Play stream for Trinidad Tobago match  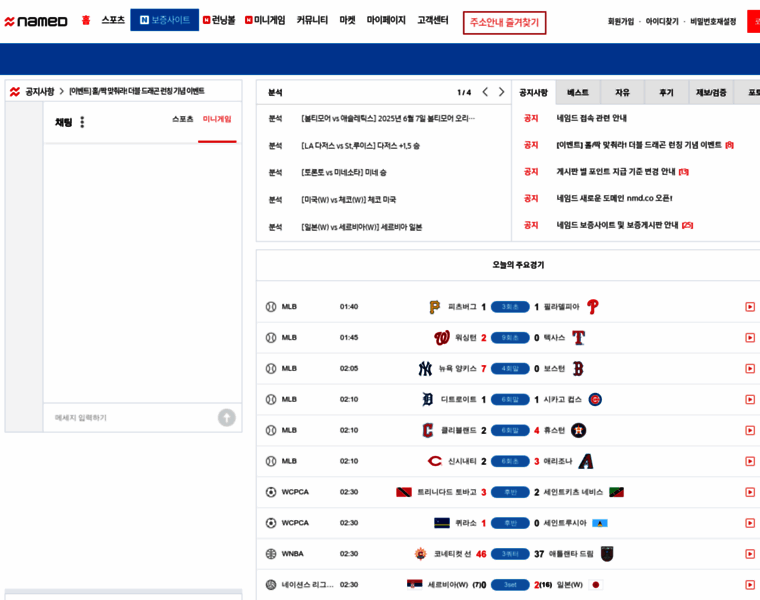click(x=750, y=492)
